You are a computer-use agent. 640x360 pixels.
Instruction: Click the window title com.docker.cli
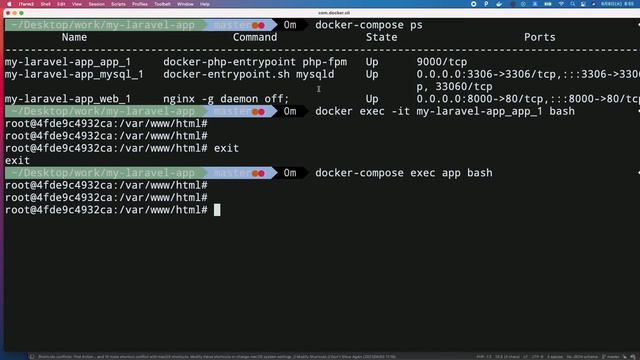(x=333, y=13)
